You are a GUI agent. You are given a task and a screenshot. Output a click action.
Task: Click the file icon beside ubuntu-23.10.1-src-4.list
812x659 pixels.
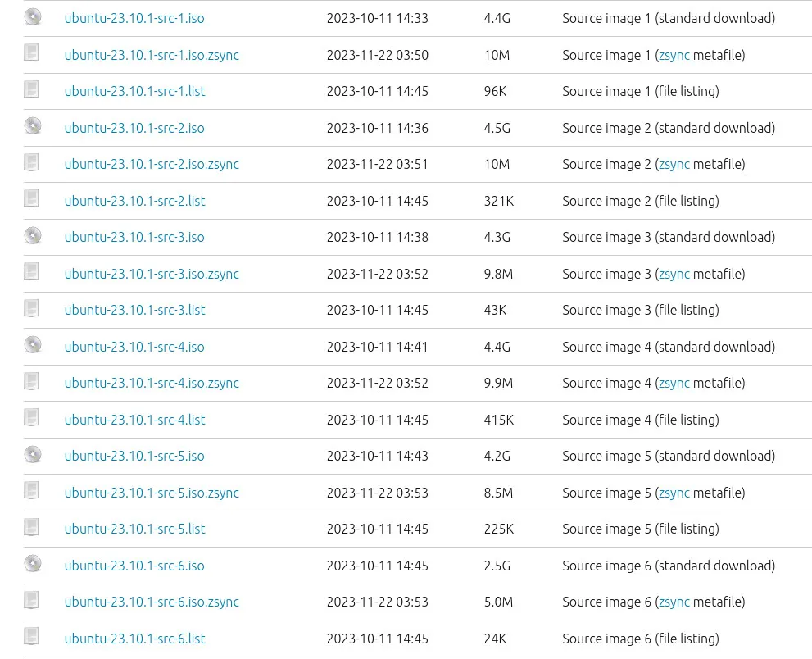pos(32,418)
